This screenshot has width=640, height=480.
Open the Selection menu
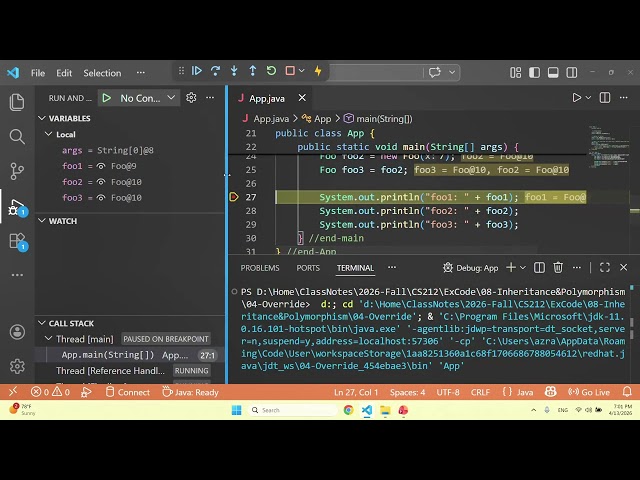point(102,73)
